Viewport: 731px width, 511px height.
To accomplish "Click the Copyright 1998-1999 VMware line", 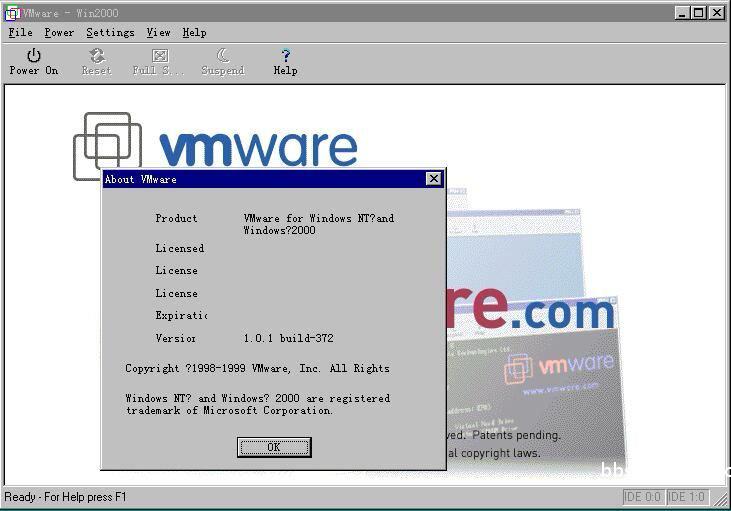I will tap(257, 368).
